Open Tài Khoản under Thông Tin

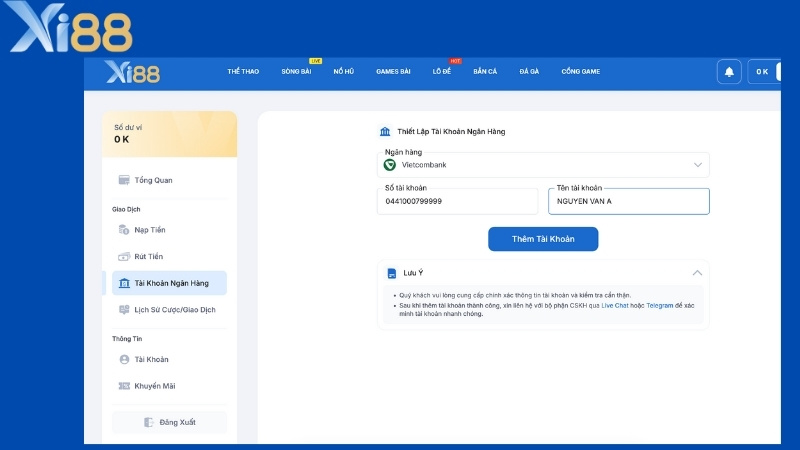[x=169, y=359]
